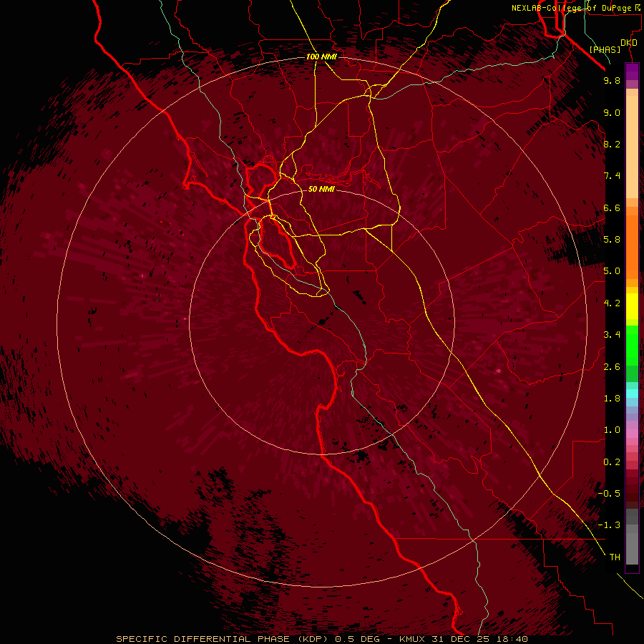
Task: Click the NEXLAB-College of DuPage credit text
Action: (571, 8)
